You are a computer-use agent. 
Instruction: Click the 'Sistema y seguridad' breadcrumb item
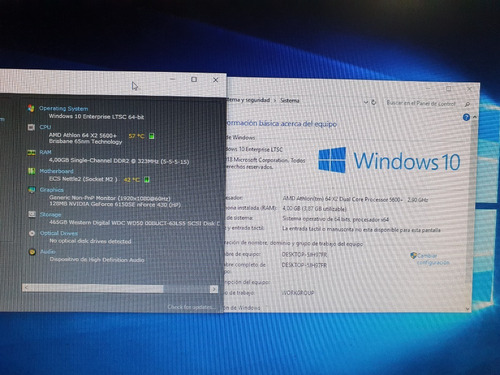tap(248, 100)
